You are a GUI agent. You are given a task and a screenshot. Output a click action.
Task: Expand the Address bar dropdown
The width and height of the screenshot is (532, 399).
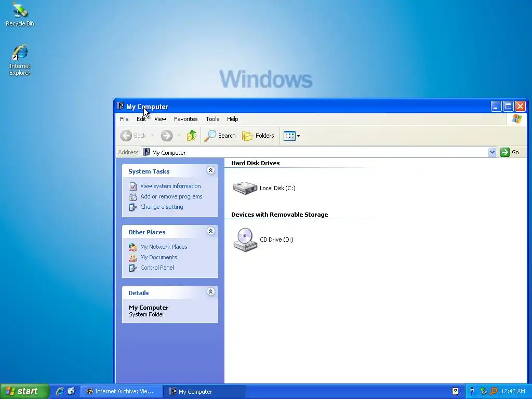click(492, 152)
